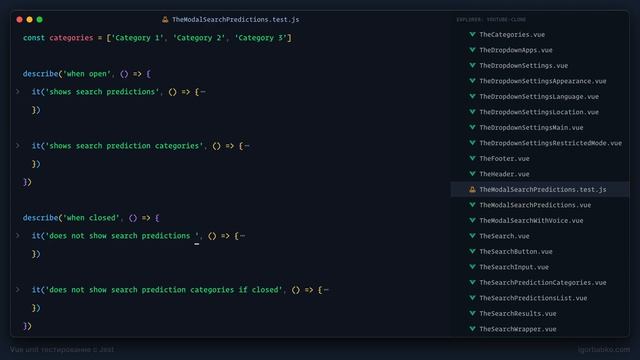The height and width of the screenshot is (360, 640).
Task: Click the Vue icon beside TheModalSearchPredictions.vue
Action: (472, 205)
